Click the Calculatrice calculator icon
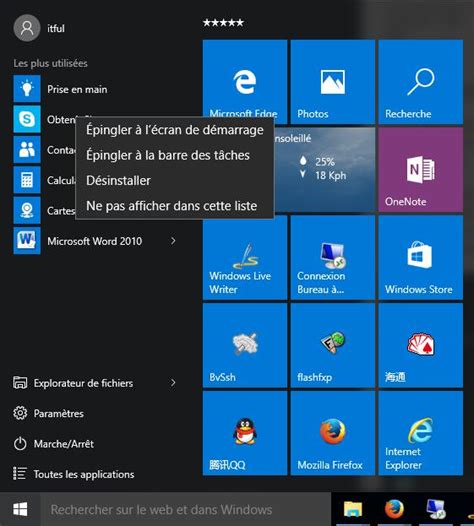Viewport: 474px width, 526px height. coord(27,180)
